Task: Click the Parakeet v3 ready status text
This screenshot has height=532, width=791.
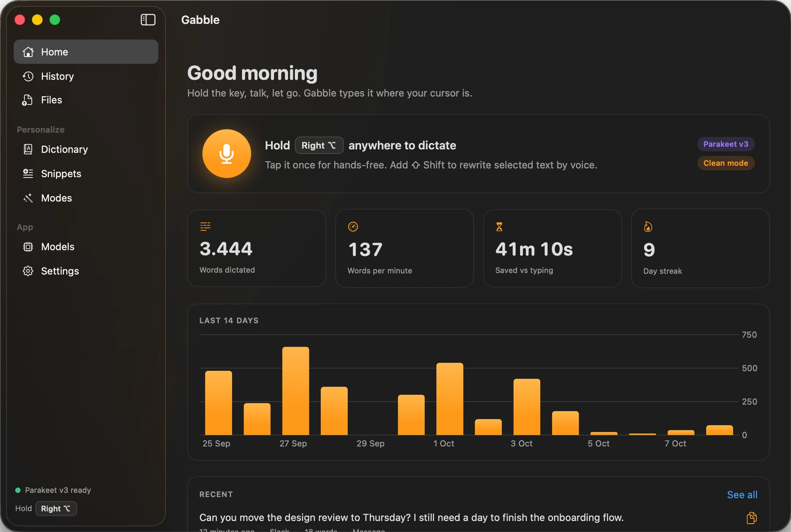Action: click(x=58, y=490)
